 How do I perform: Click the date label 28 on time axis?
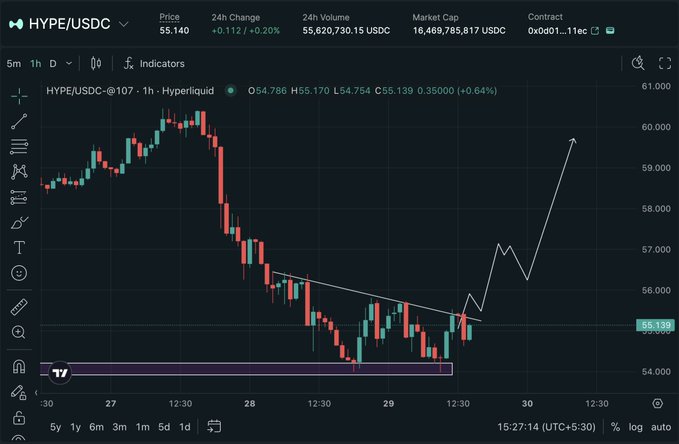coord(249,404)
